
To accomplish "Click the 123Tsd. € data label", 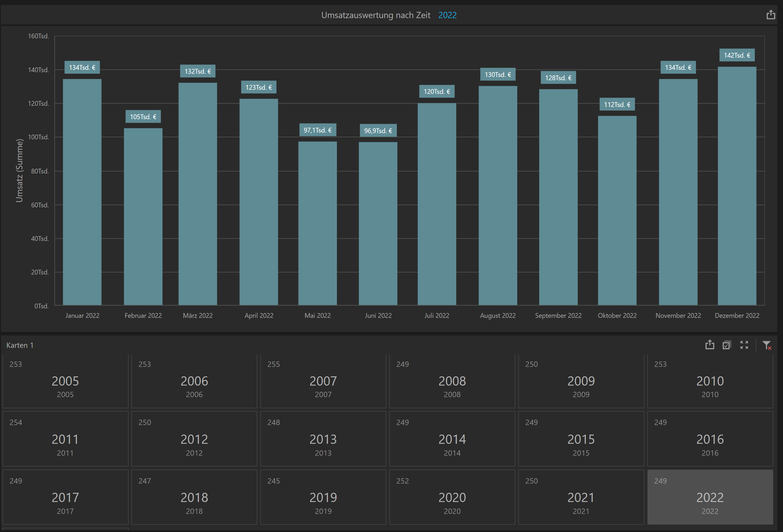I will point(259,87).
